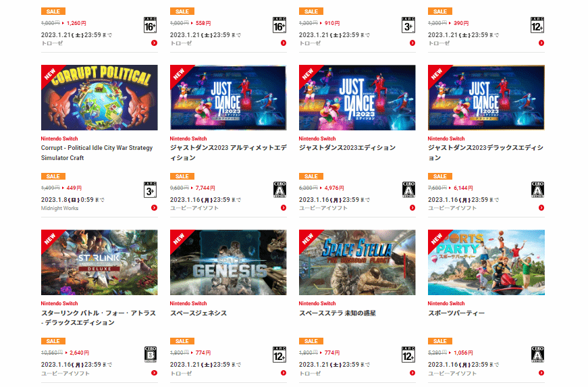Viewport: 588px width, 387px height.
Task: Open the Corrupt Political game thumbnail
Action: click(99, 97)
